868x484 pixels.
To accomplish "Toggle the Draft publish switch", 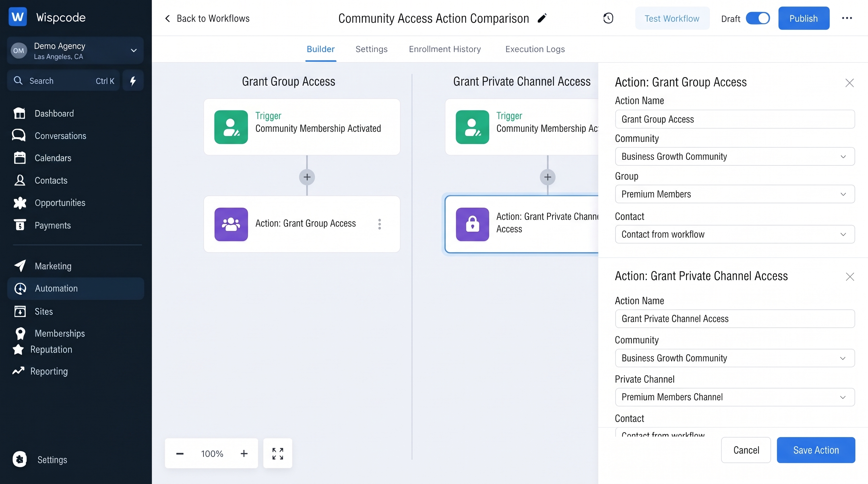I will tap(758, 18).
